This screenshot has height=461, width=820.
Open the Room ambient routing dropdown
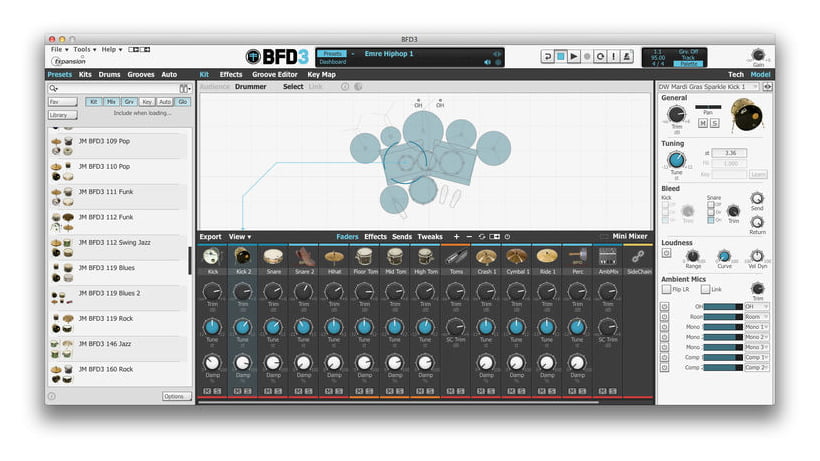pos(756,317)
